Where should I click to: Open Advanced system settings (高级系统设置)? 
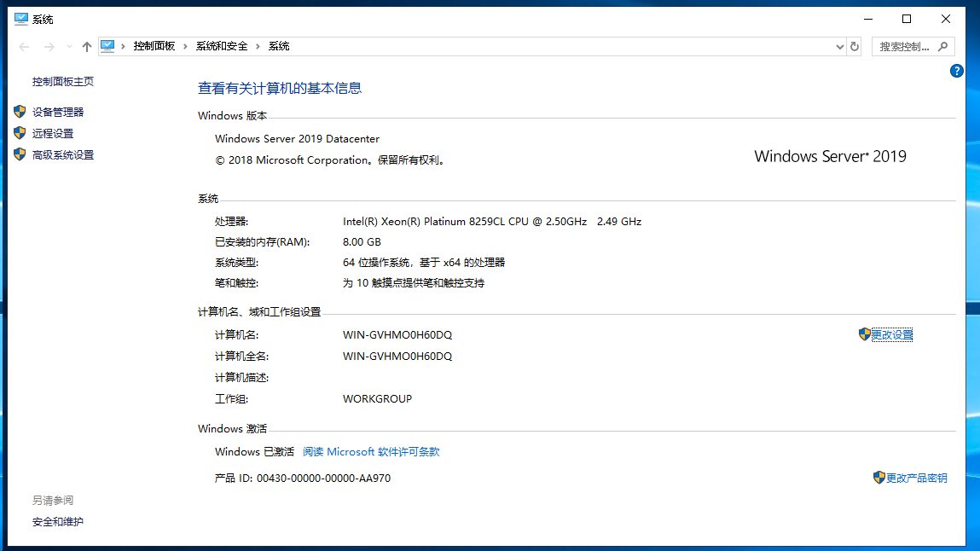click(62, 154)
